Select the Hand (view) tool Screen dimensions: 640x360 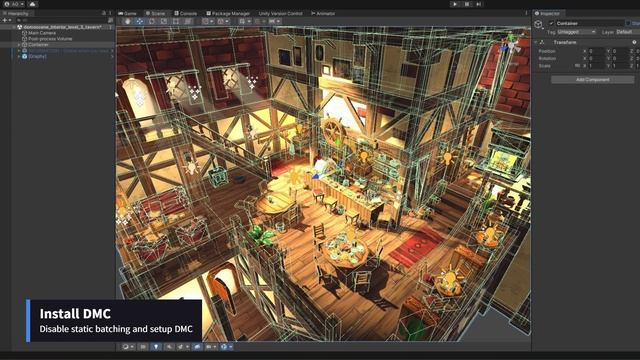[x=128, y=21]
